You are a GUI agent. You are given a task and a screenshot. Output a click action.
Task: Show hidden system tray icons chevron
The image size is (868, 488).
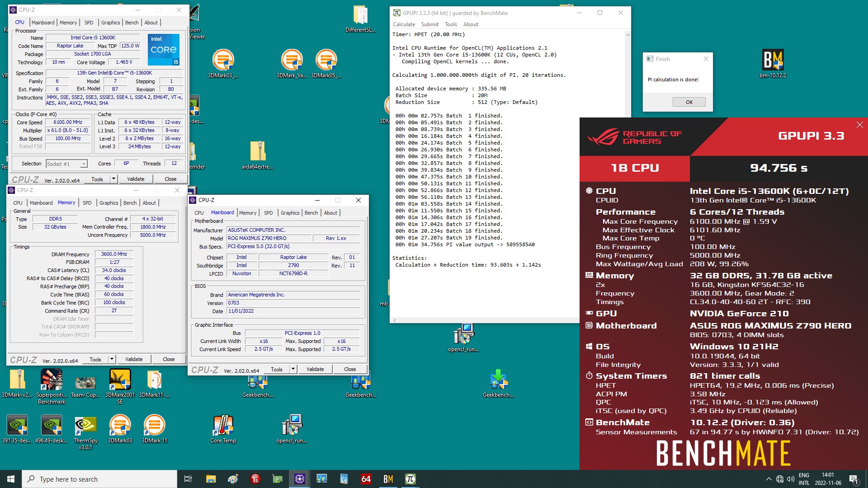(x=769, y=479)
